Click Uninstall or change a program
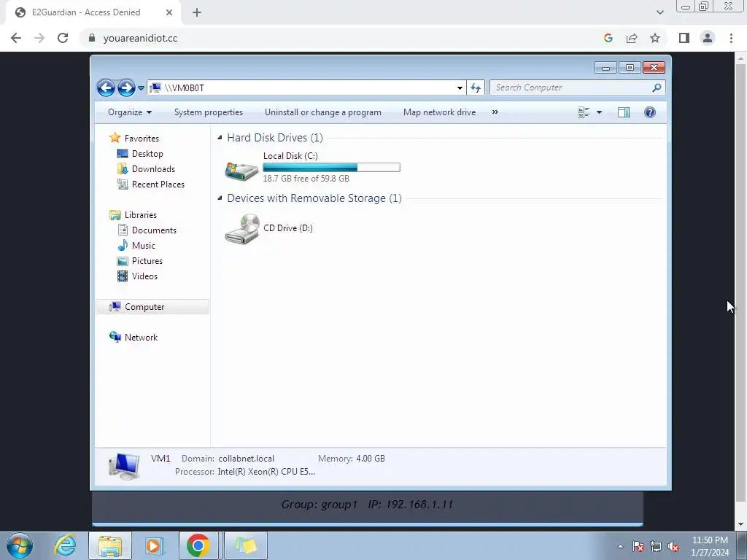This screenshot has height=560, width=747. click(323, 112)
